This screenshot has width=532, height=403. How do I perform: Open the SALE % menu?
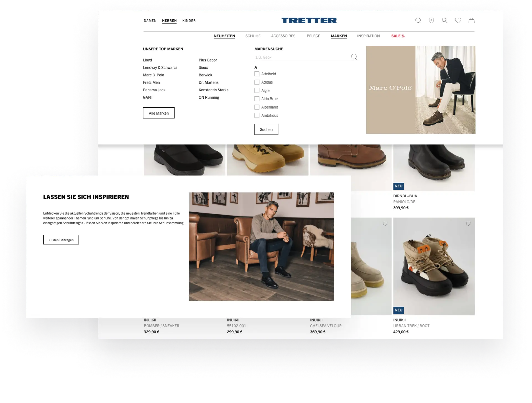pos(398,36)
